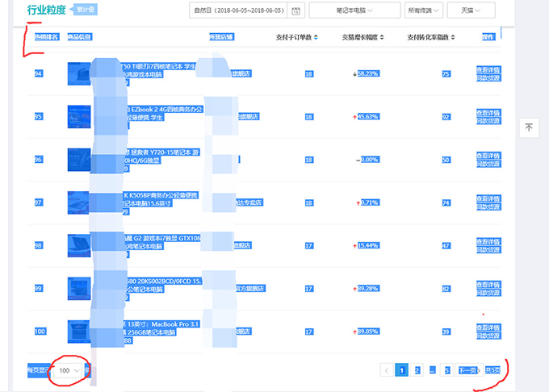Click the 58.23% growth value
The height and width of the screenshot is (392, 549).
(x=368, y=73)
